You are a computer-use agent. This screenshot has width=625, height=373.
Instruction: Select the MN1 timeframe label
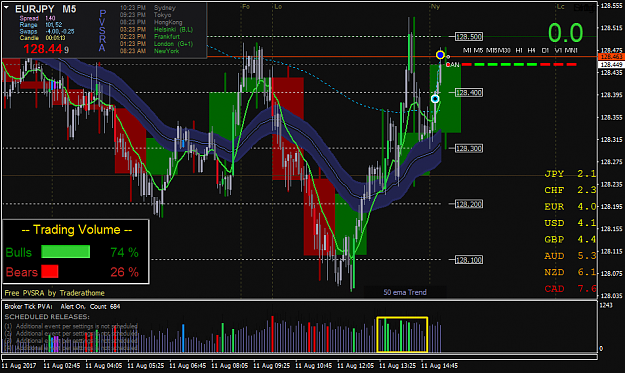tap(571, 51)
